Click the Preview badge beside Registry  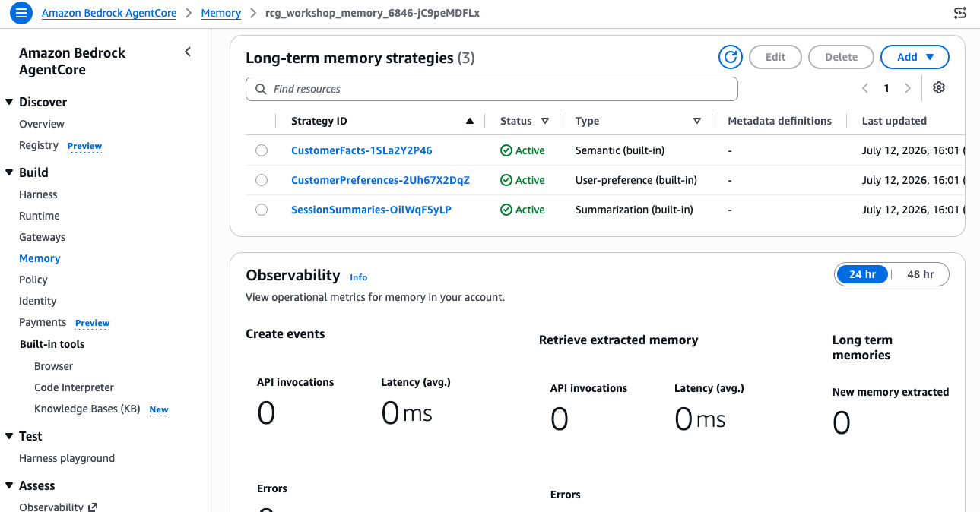click(x=84, y=146)
